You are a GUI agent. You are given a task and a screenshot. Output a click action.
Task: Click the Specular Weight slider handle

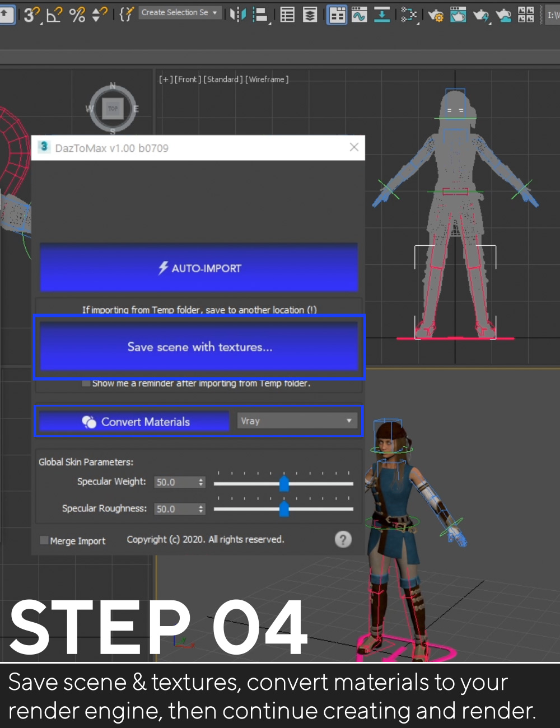284,483
